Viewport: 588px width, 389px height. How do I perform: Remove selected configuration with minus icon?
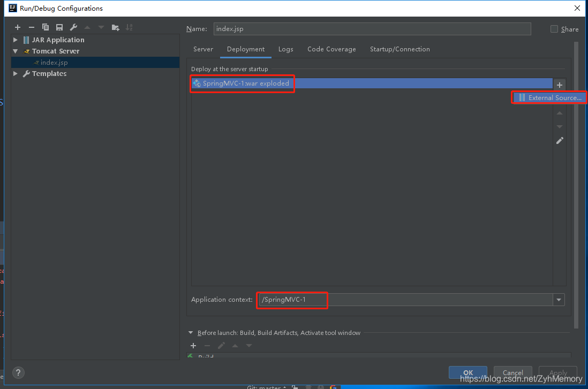pos(32,27)
